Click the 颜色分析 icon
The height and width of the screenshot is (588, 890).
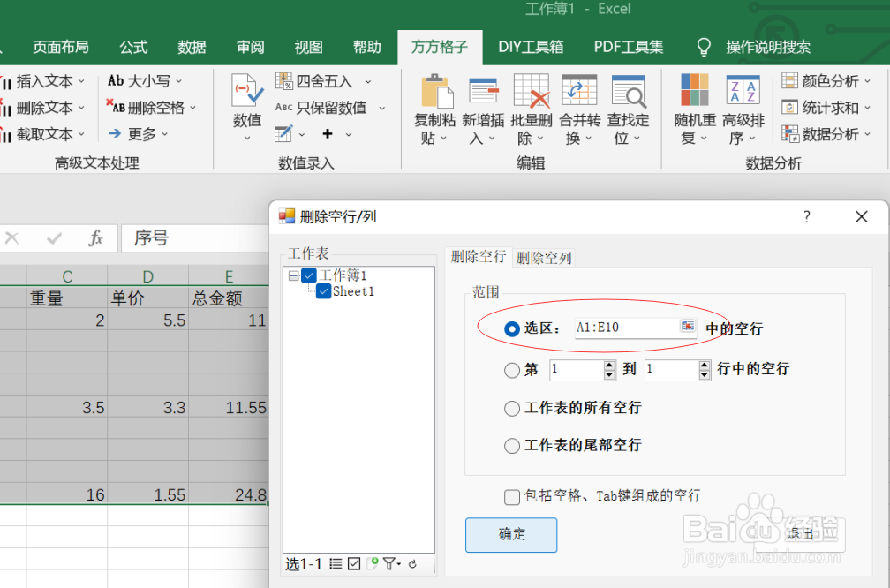pyautogui.click(x=789, y=80)
